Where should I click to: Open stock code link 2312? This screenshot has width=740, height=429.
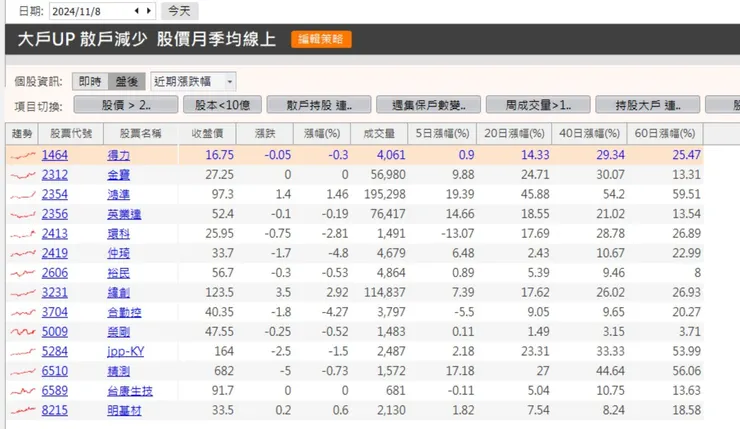[x=55, y=175]
